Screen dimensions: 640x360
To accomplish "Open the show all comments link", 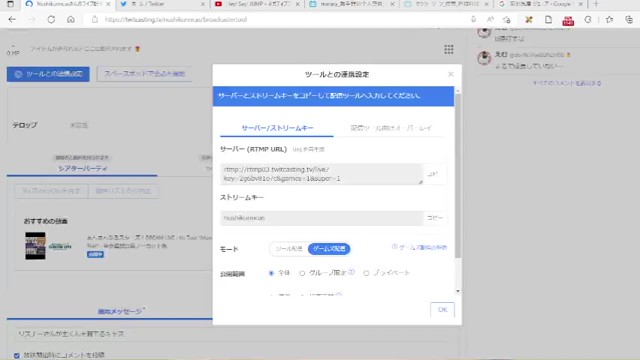I will point(567,83).
